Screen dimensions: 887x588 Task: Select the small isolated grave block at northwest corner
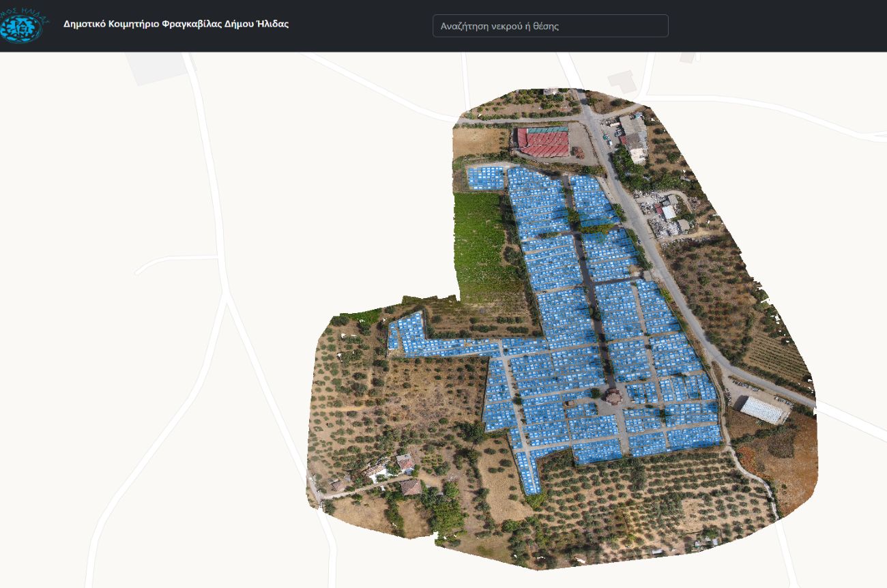pos(485,177)
